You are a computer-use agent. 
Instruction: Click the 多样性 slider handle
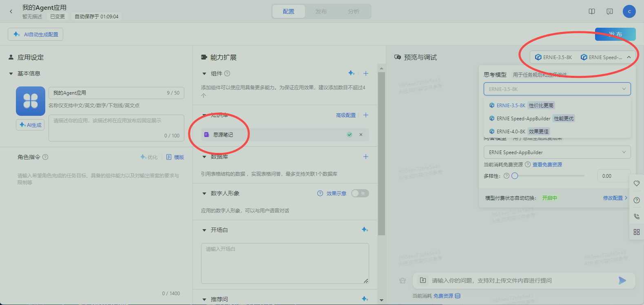pos(515,176)
